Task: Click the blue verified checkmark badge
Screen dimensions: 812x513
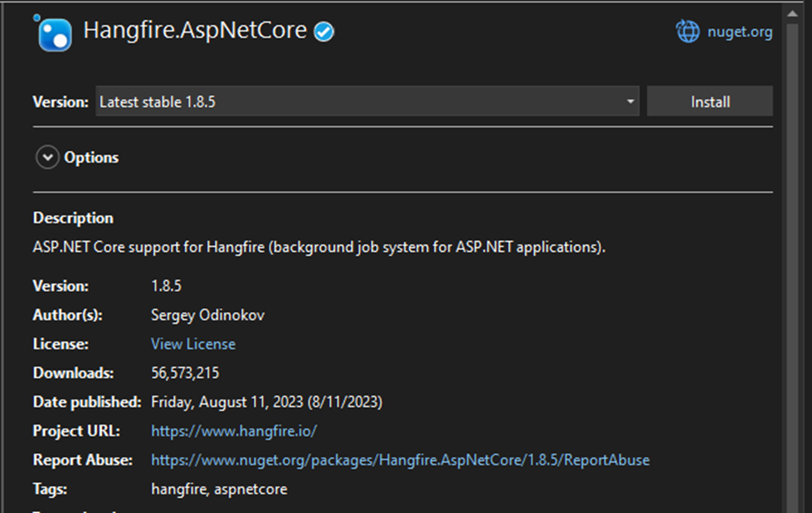Action: (323, 30)
